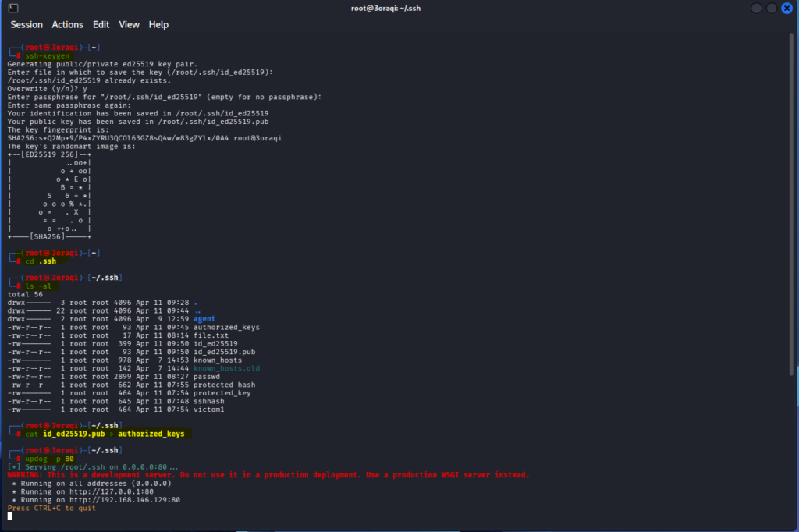Click the vertical scrollbar of the terminal

tap(794, 203)
